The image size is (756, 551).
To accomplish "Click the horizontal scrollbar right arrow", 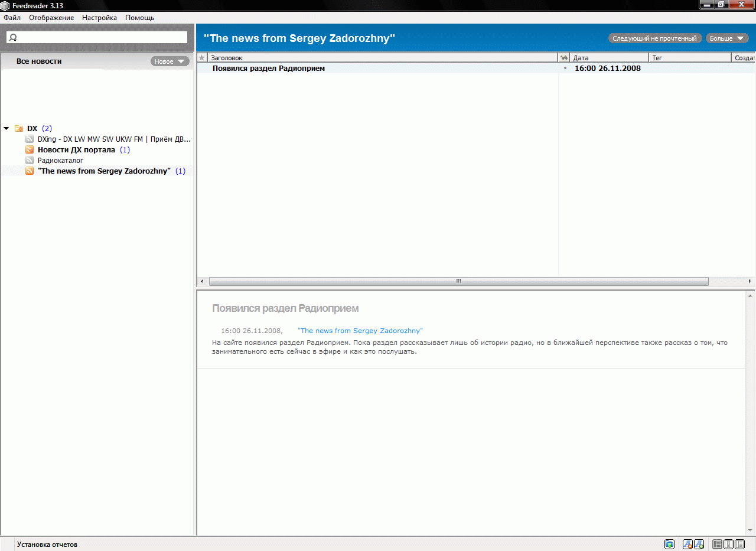I will click(x=750, y=282).
